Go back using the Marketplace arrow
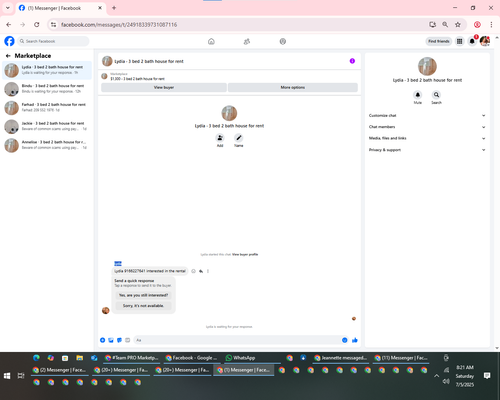The height and width of the screenshot is (400, 500). point(8,56)
